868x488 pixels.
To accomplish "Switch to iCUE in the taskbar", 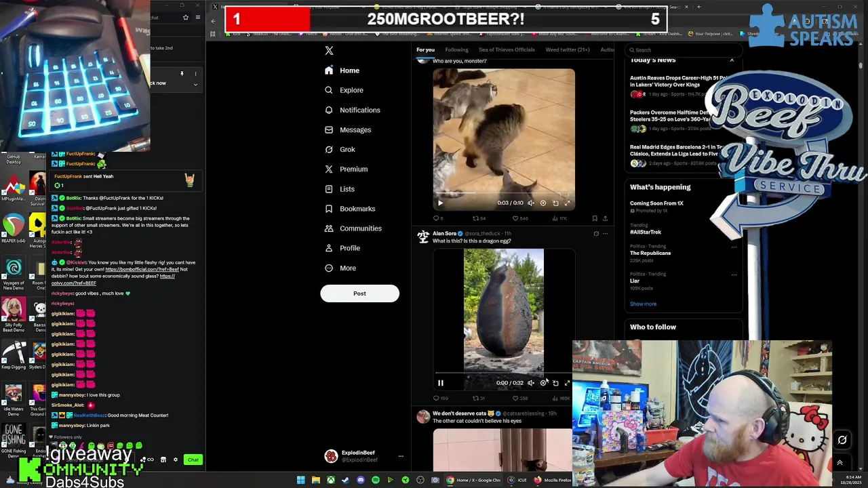I will [x=517, y=480].
